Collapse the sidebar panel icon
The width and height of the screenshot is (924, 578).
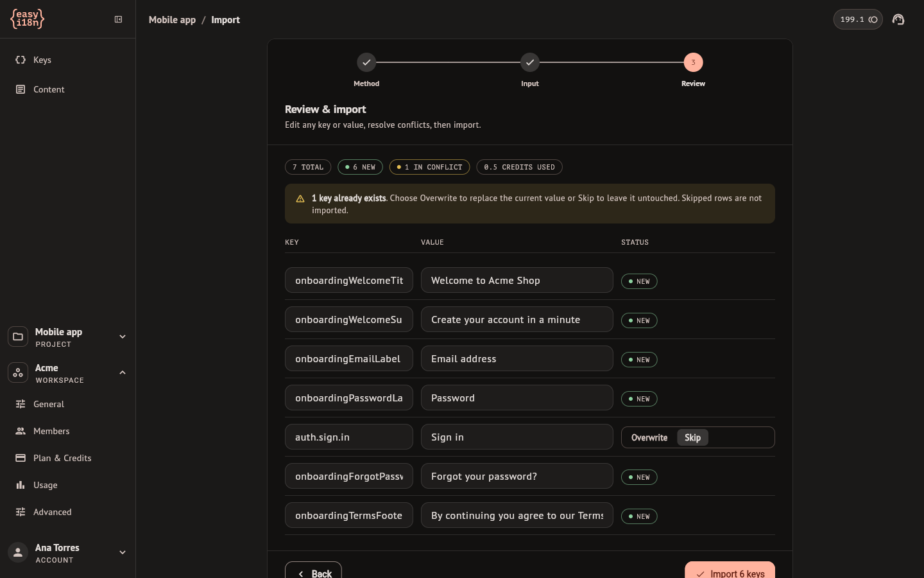pyautogui.click(x=118, y=19)
